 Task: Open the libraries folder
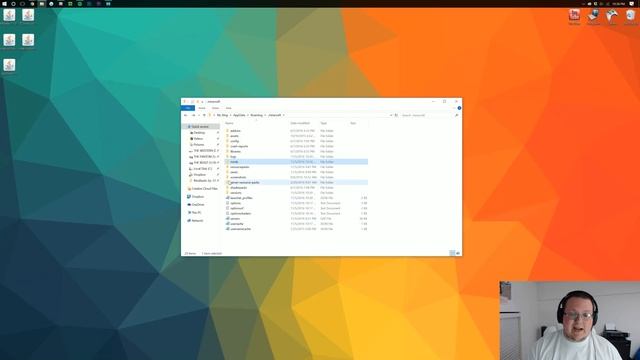[x=297, y=151]
